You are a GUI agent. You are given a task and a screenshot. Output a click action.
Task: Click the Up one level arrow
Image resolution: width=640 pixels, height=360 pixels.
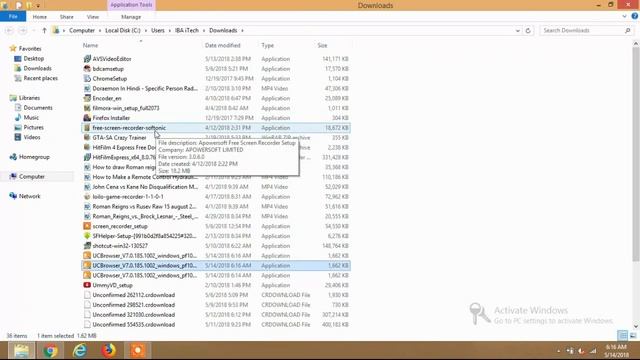coord(44,31)
